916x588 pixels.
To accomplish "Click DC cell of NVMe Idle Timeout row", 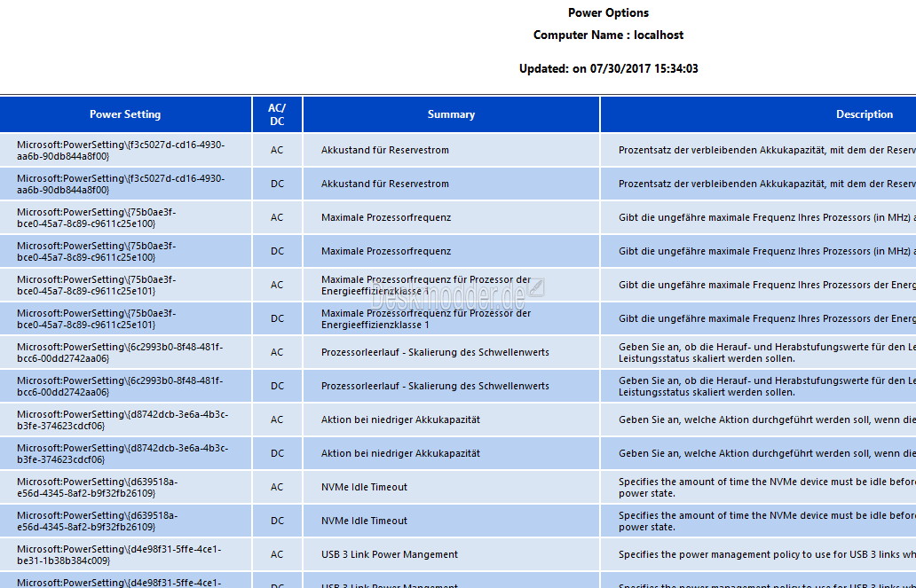I will coord(277,521).
